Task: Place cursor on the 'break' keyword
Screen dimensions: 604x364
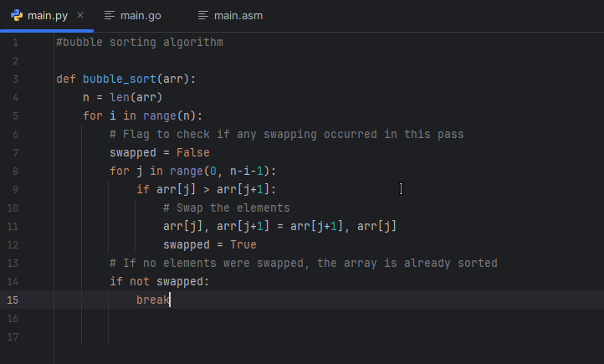Action: [x=152, y=300]
